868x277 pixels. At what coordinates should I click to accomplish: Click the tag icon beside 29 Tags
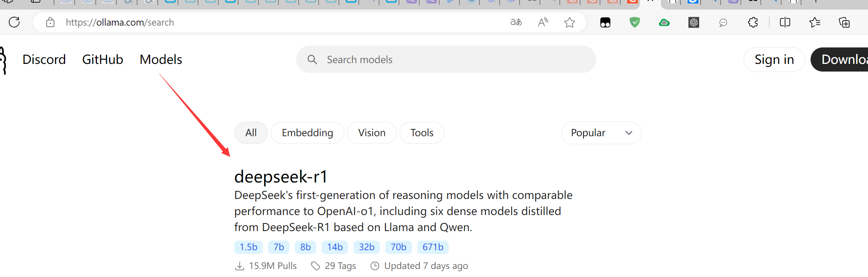(315, 266)
